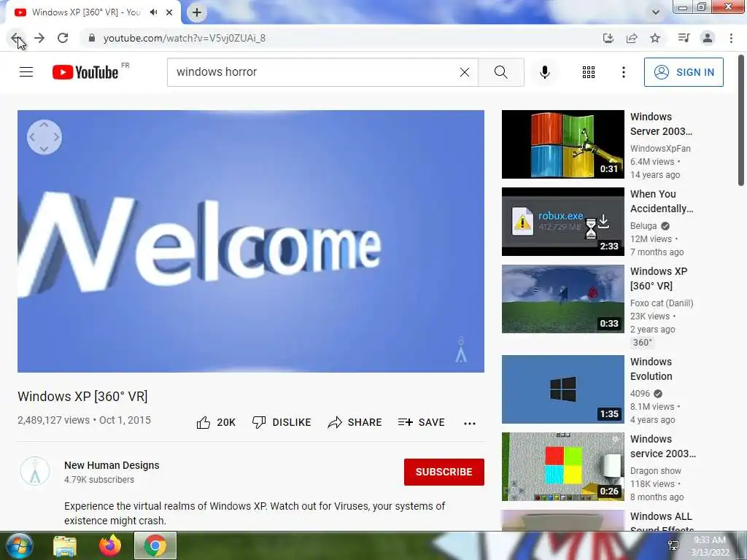Open more actions ellipsis below video
Viewport: 747px width, 560px height.
pyautogui.click(x=470, y=424)
